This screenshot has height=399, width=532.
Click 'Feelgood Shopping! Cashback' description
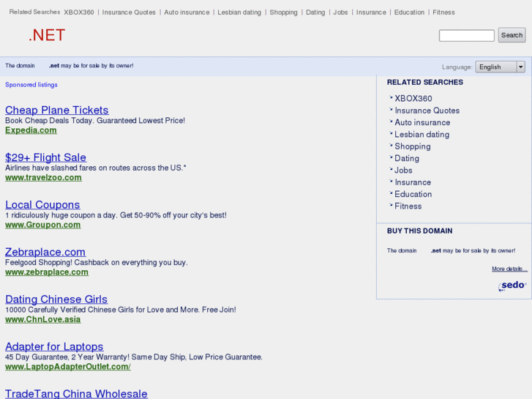click(97, 263)
